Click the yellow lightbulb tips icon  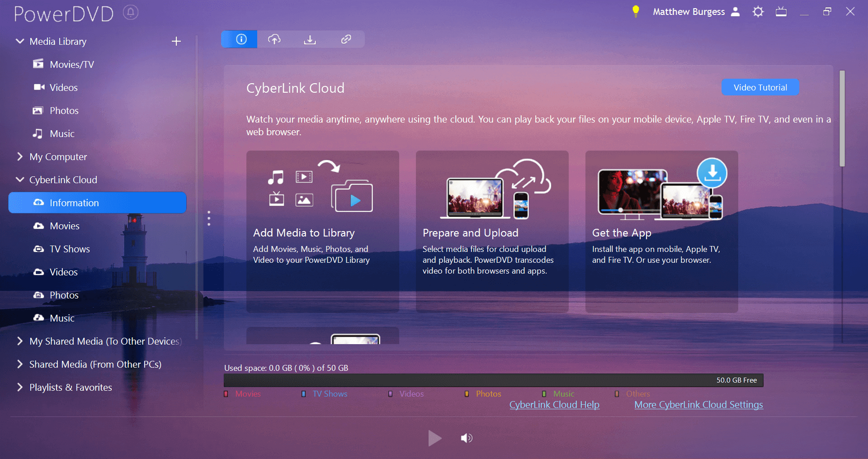coord(636,12)
